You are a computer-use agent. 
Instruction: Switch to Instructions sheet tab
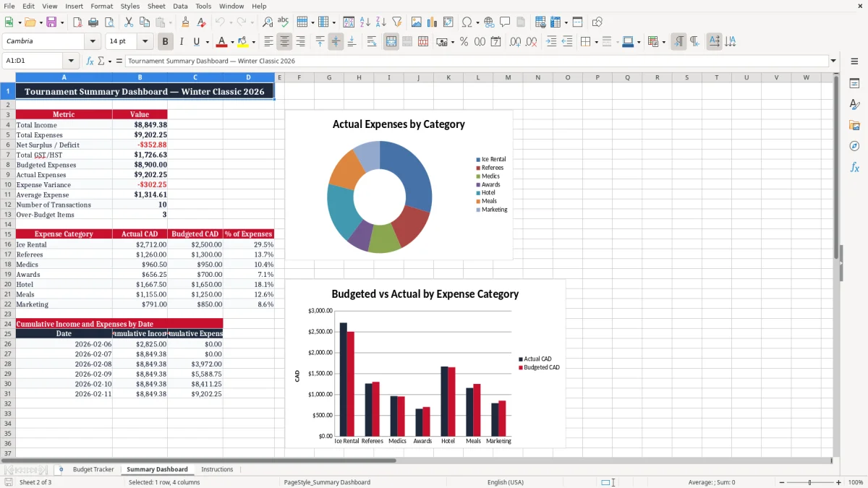tap(217, 469)
